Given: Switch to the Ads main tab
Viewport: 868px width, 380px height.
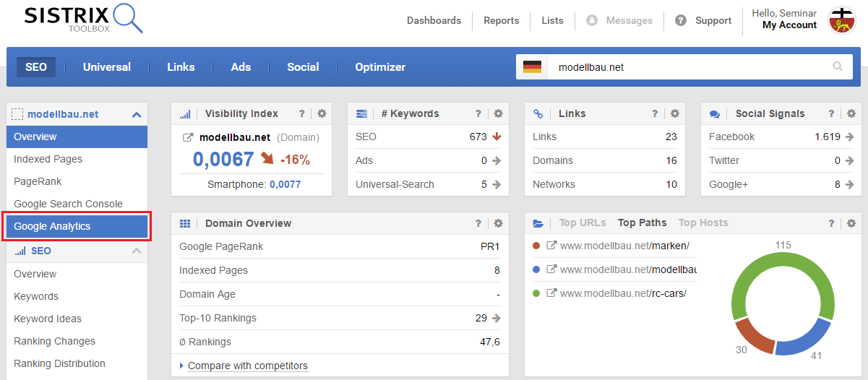Looking at the screenshot, I should pyautogui.click(x=241, y=67).
